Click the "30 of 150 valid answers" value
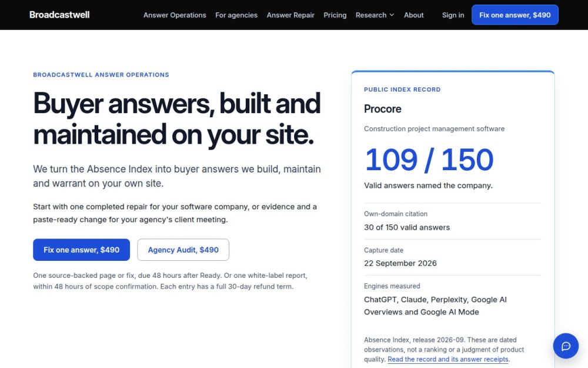This screenshot has width=588, height=368. click(407, 227)
